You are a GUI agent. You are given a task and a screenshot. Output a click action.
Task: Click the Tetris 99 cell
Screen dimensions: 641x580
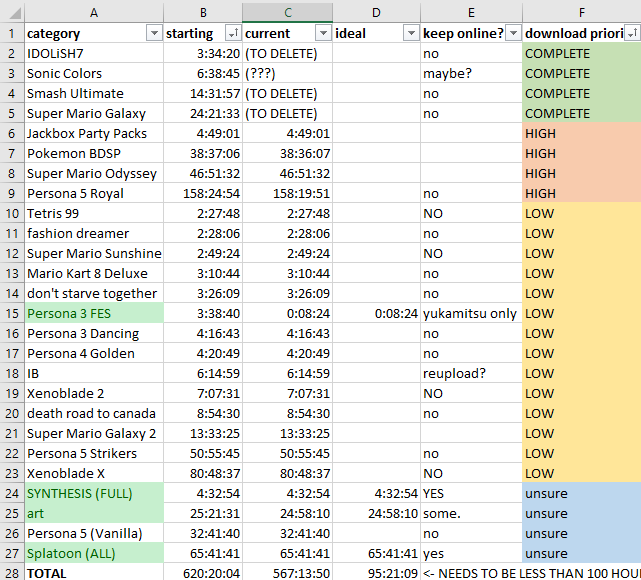click(94, 214)
